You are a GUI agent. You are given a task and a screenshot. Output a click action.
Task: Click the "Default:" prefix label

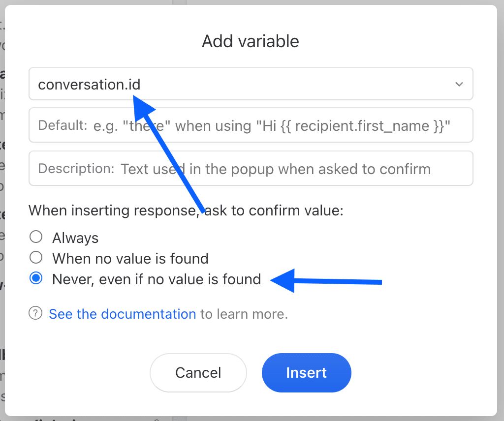click(x=63, y=125)
